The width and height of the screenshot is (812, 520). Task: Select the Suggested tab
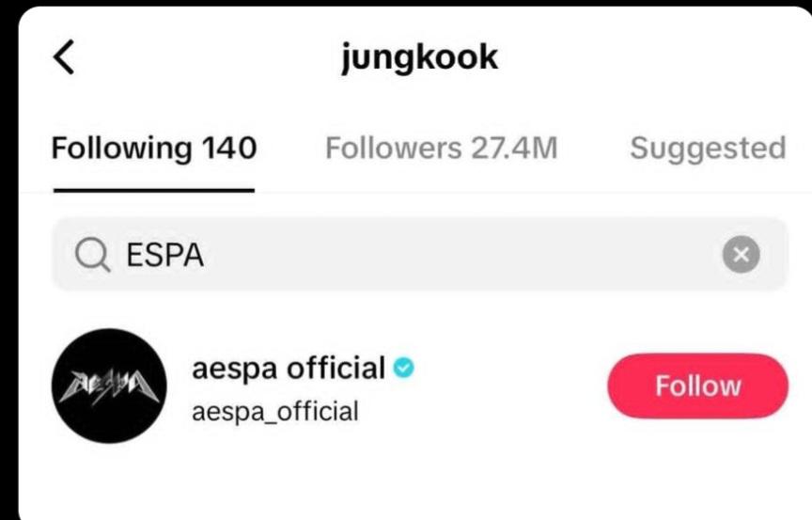707,148
